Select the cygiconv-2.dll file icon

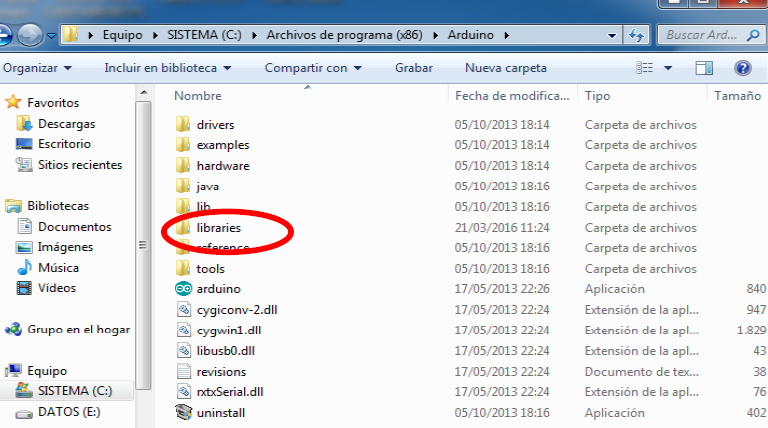[x=182, y=310]
